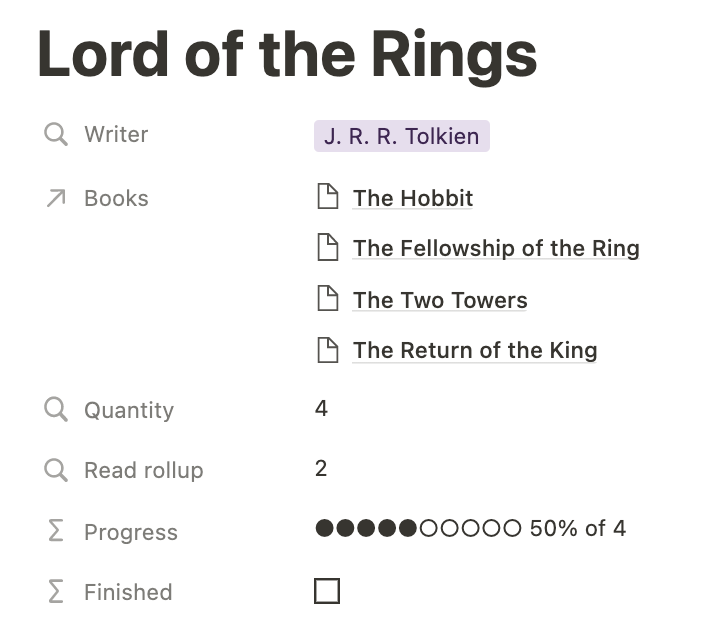The height and width of the screenshot is (622, 718).
Task: Click the Writer rollup magnifier icon
Action: coord(56,134)
